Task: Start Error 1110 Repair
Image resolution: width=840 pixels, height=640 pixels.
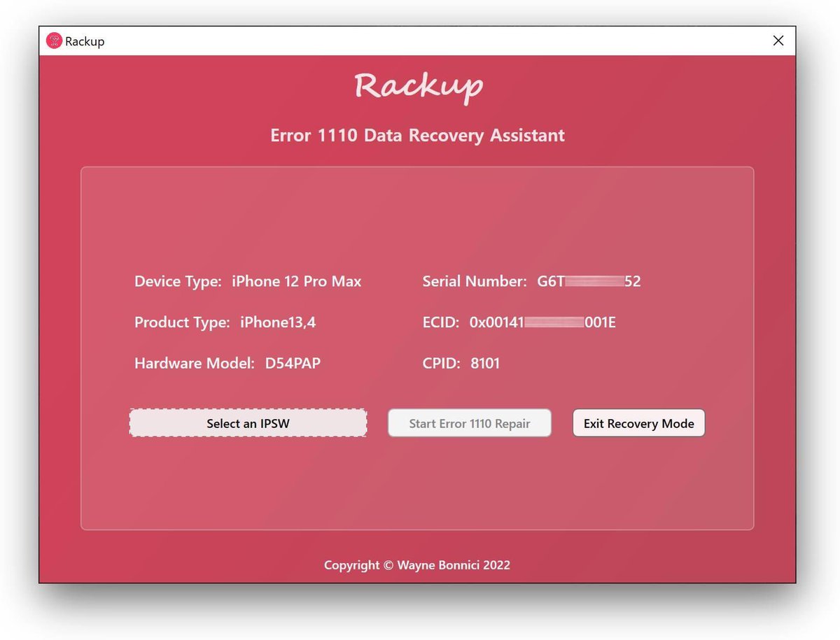Action: (x=470, y=423)
